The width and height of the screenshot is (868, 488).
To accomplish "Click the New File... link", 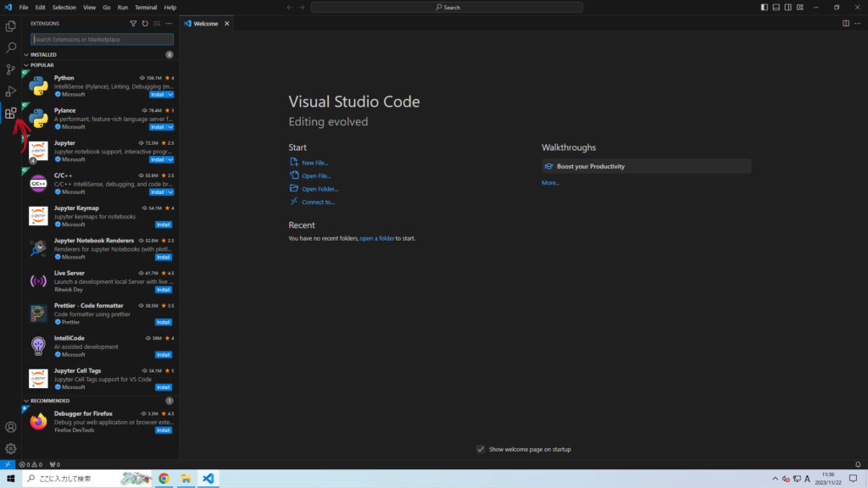I will tap(315, 163).
